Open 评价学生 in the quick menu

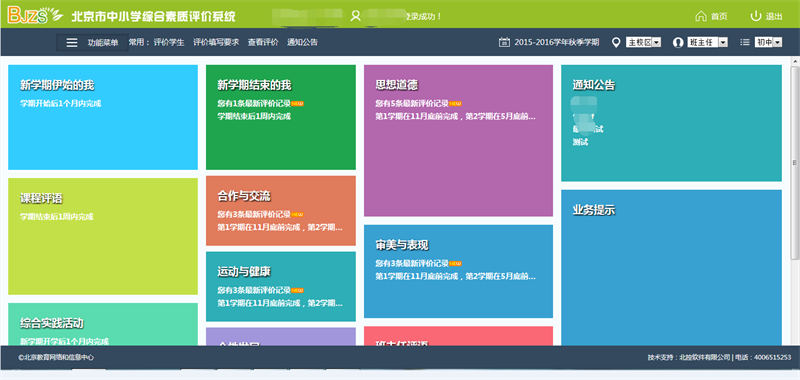pyautogui.click(x=169, y=42)
